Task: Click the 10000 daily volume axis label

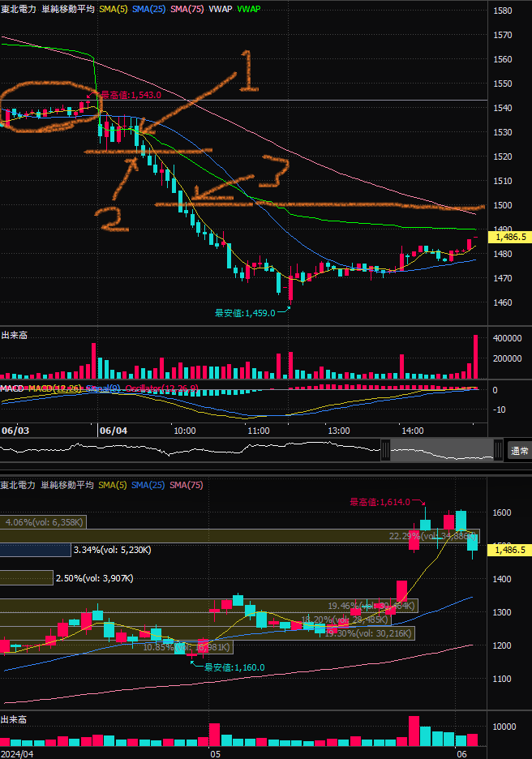Action: (x=504, y=727)
